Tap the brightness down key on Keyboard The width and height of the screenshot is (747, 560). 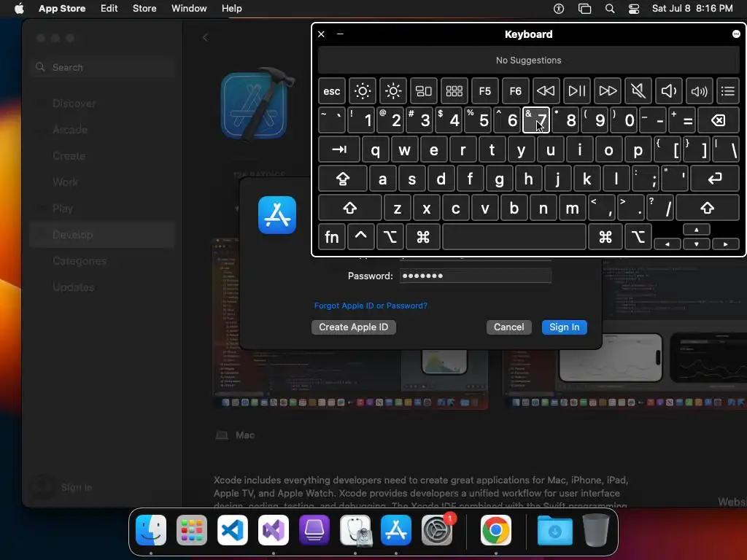pyautogui.click(x=362, y=91)
